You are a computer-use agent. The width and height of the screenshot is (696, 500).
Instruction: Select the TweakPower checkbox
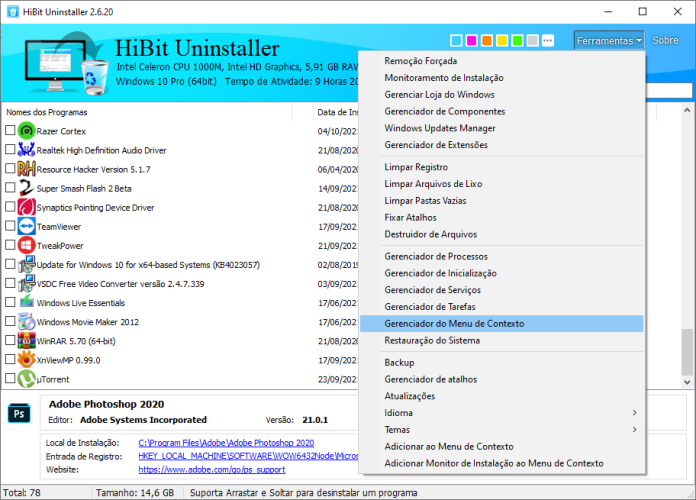[x=10, y=245]
